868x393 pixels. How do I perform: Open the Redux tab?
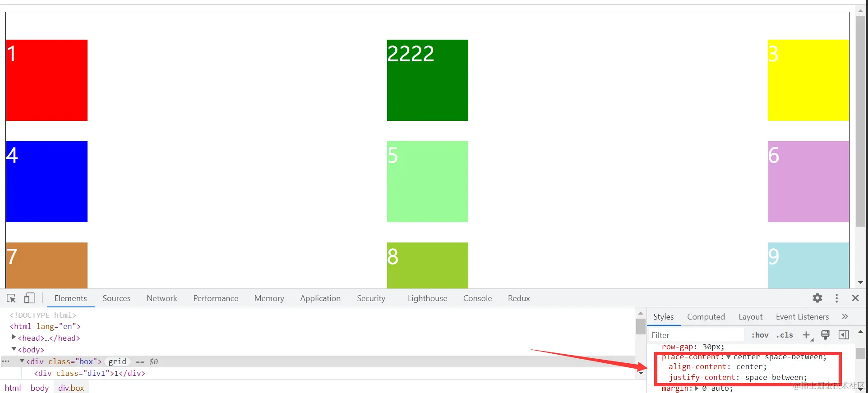pyautogui.click(x=519, y=298)
